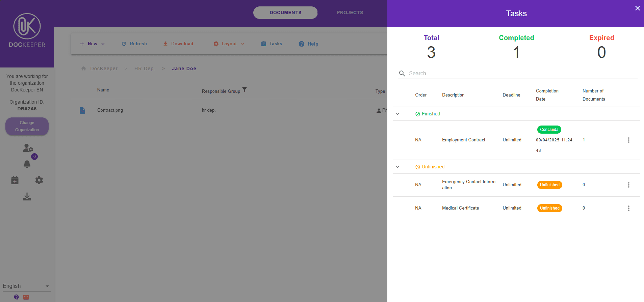The height and width of the screenshot is (302, 644).
Task: Click the Completion Date column header
Action: [x=547, y=95]
